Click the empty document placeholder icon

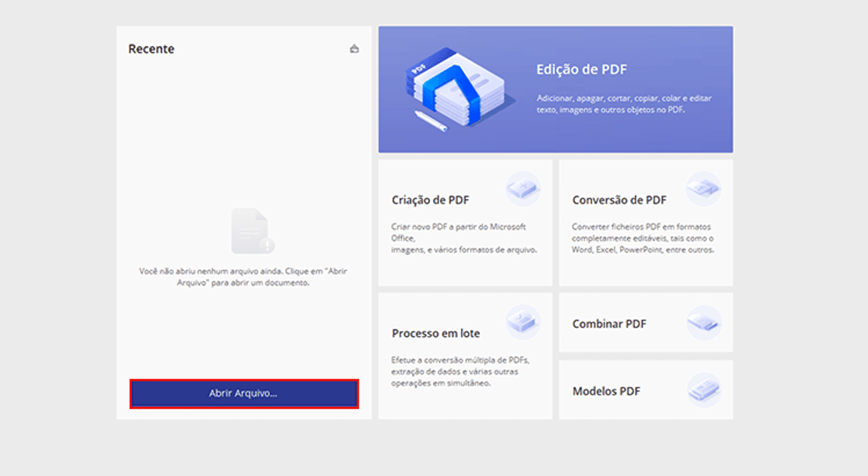pos(252,231)
